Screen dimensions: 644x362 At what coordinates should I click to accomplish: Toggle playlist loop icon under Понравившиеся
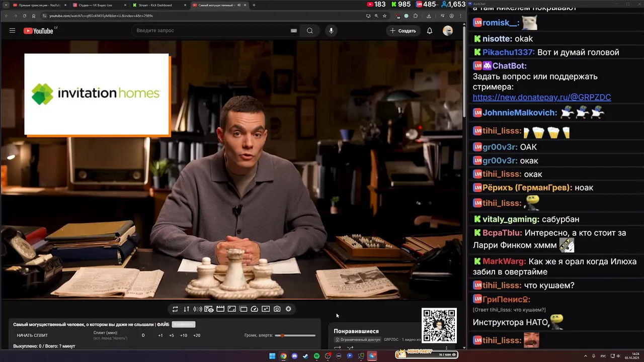(338, 348)
